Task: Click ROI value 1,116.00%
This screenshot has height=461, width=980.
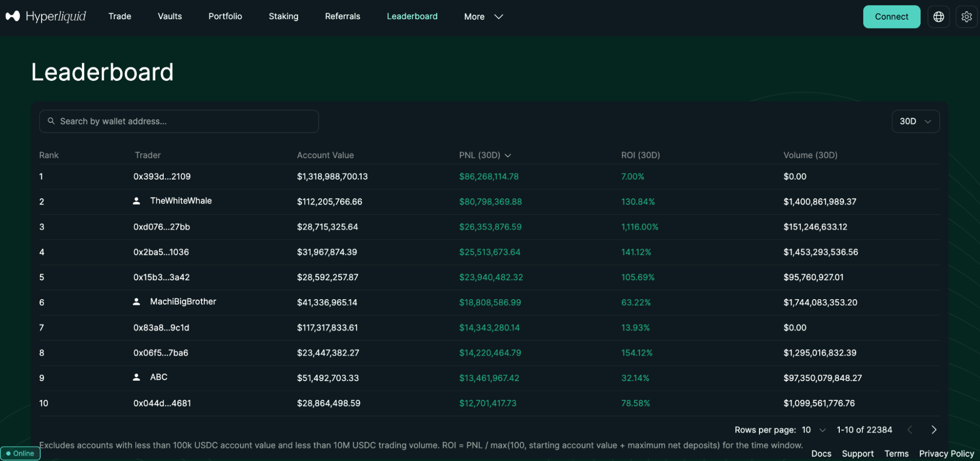Action: (x=639, y=227)
